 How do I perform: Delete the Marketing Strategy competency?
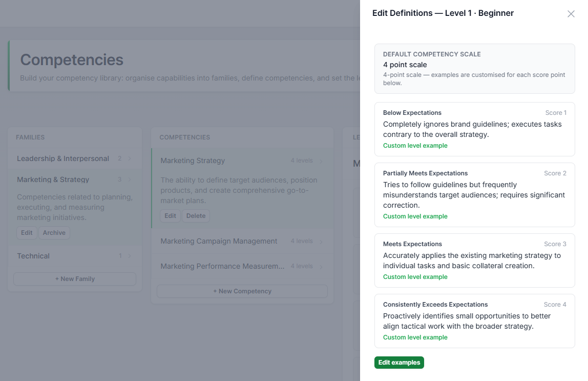pyautogui.click(x=196, y=216)
